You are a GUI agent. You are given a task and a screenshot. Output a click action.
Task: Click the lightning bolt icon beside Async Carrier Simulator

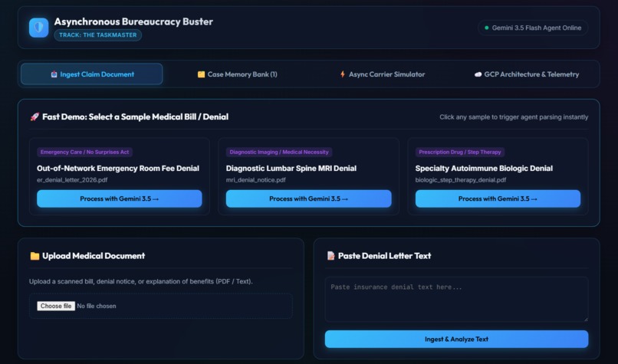coord(343,74)
